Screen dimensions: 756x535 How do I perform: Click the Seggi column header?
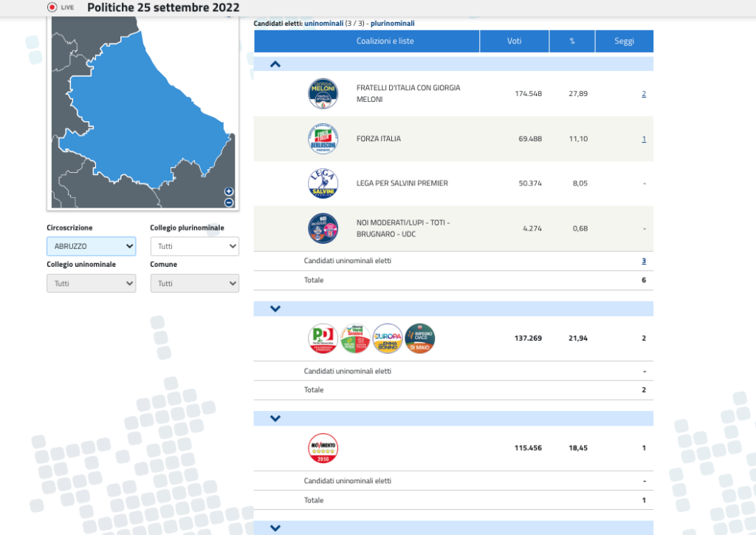(x=625, y=41)
